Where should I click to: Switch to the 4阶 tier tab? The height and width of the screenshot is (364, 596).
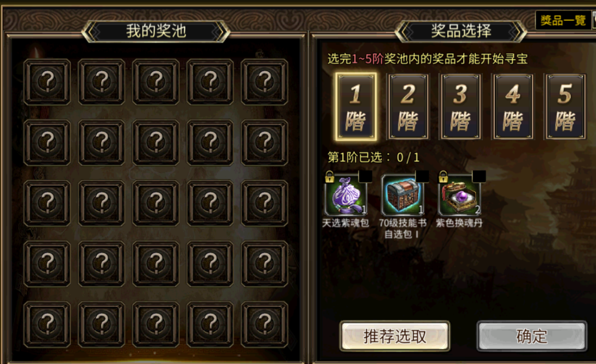pyautogui.click(x=513, y=107)
